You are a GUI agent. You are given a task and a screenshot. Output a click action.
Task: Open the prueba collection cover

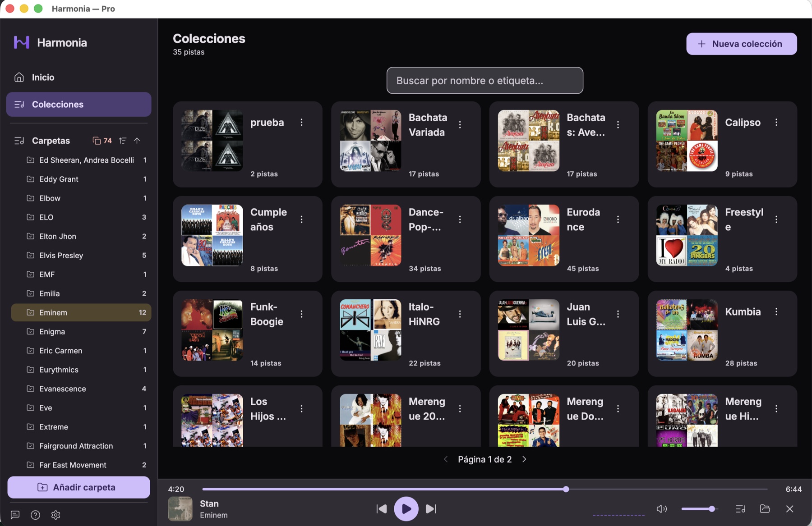[212, 141]
